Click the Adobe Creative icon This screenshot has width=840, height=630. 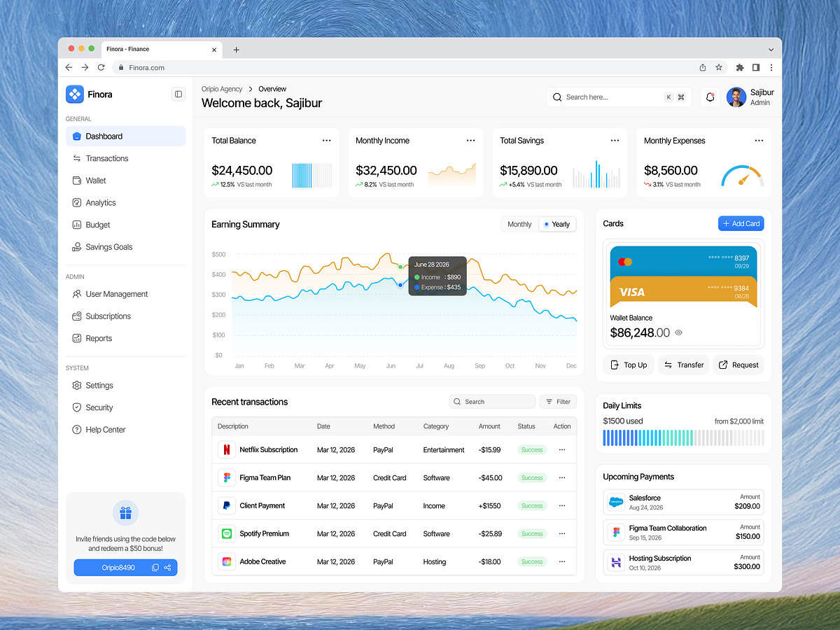[x=226, y=561]
